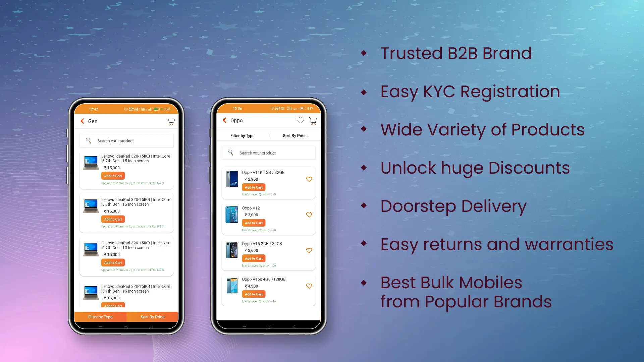The width and height of the screenshot is (644, 362).
Task: Click Add to Cart for Oppo A11K
Action: (x=254, y=187)
